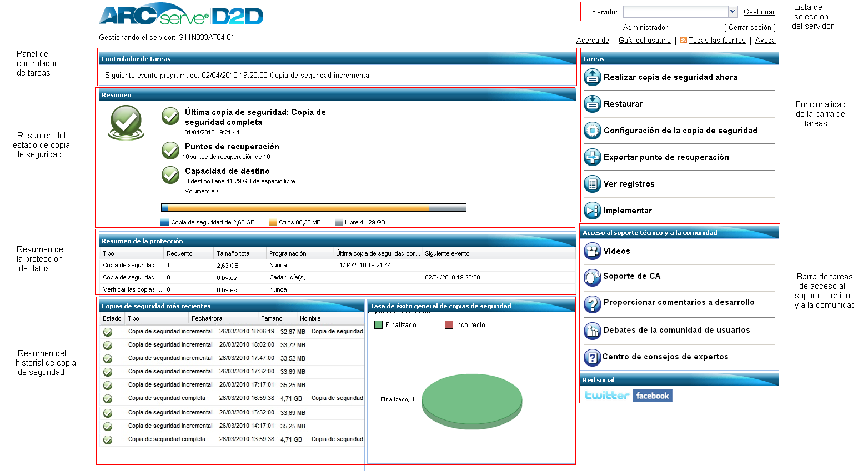Image resolution: width=868 pixels, height=475 pixels.
Task: Click check icon beside Puntos de recuperación
Action: coord(170,151)
